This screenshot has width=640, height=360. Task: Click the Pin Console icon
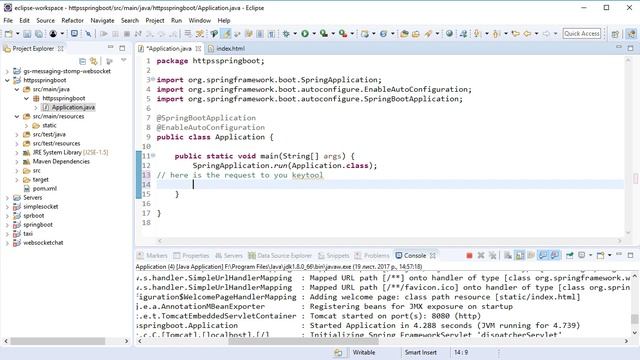[569, 256]
